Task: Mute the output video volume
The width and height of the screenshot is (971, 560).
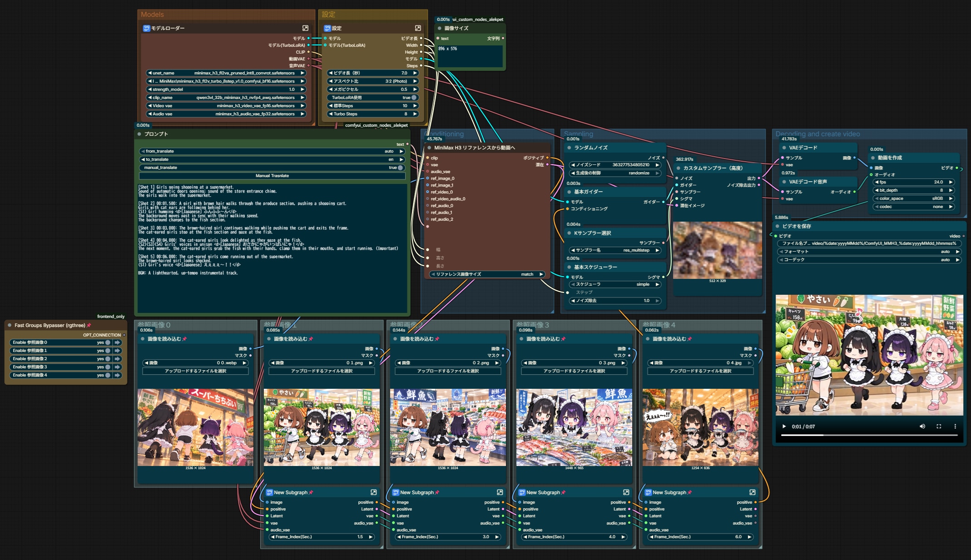Action: pos(922,426)
